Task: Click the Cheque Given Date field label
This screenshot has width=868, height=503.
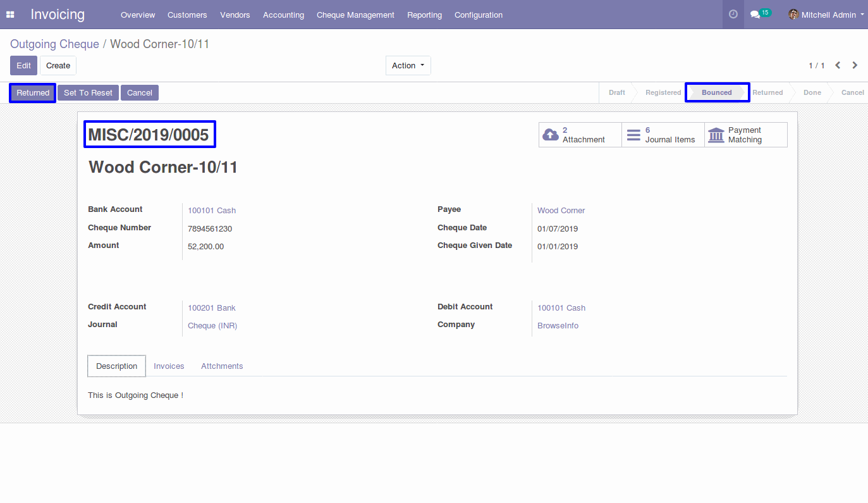Action: click(475, 245)
